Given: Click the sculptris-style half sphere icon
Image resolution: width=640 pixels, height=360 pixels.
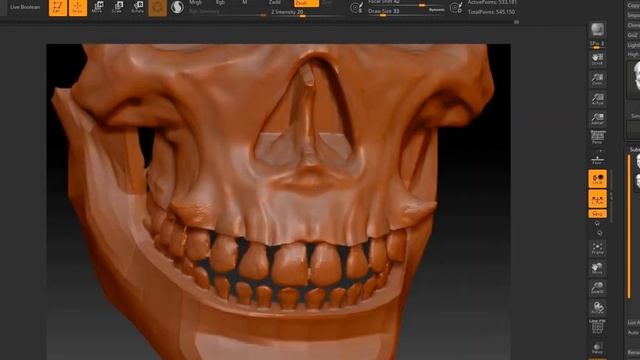Looking at the screenshot, I should click(177, 7).
